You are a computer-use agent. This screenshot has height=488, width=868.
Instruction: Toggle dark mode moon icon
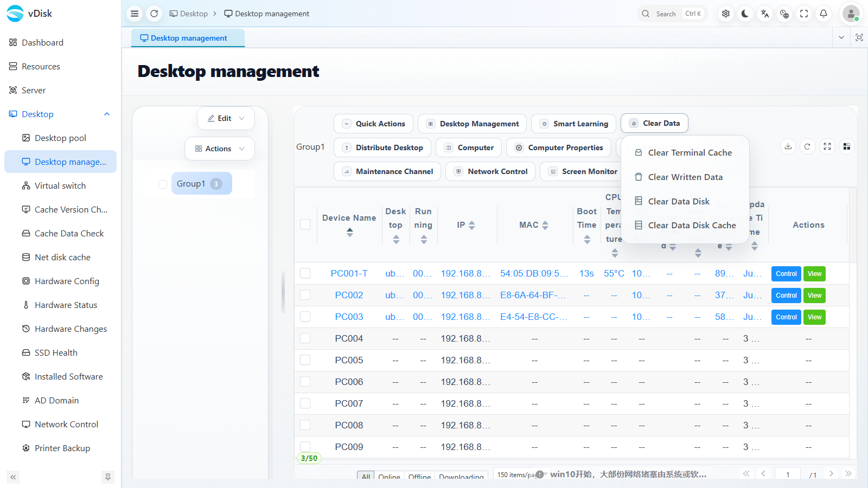tap(745, 14)
